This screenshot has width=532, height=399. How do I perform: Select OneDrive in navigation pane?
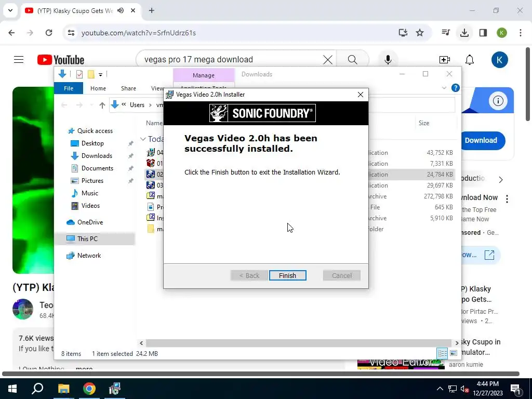(90, 222)
